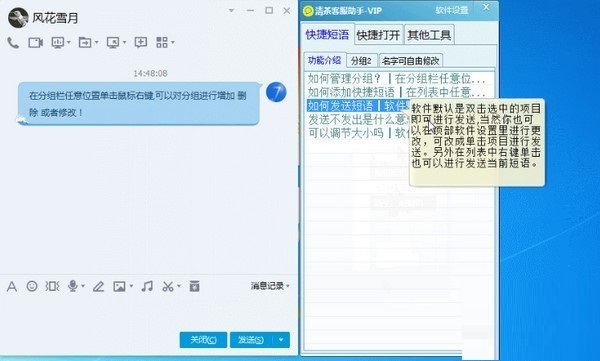Expand the apps grid dropdown arrow
Screen dimensions: 600x361
point(173,42)
